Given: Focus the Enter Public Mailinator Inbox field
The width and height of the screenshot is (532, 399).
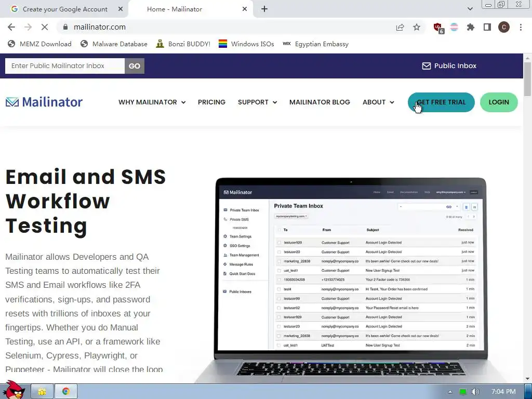Looking at the screenshot, I should (x=65, y=66).
